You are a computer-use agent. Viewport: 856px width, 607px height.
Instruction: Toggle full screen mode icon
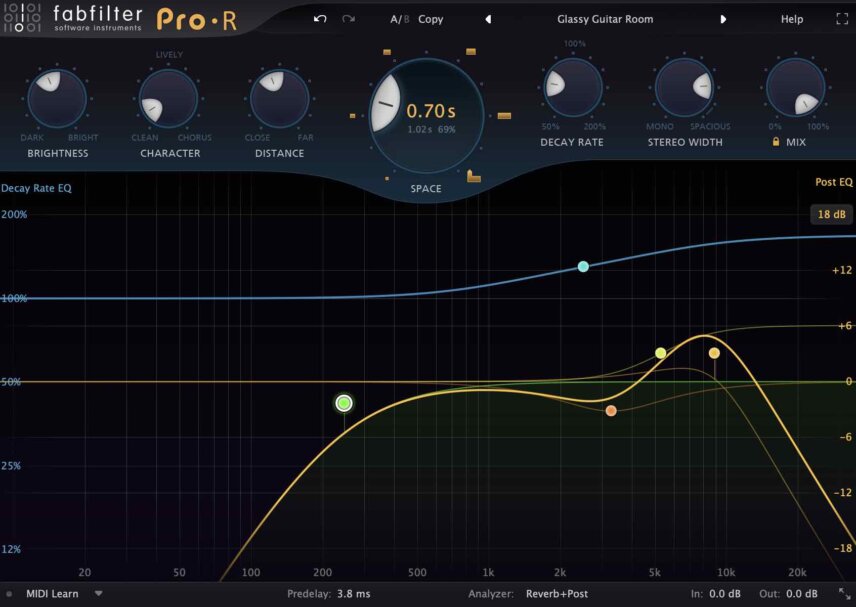pos(842,19)
